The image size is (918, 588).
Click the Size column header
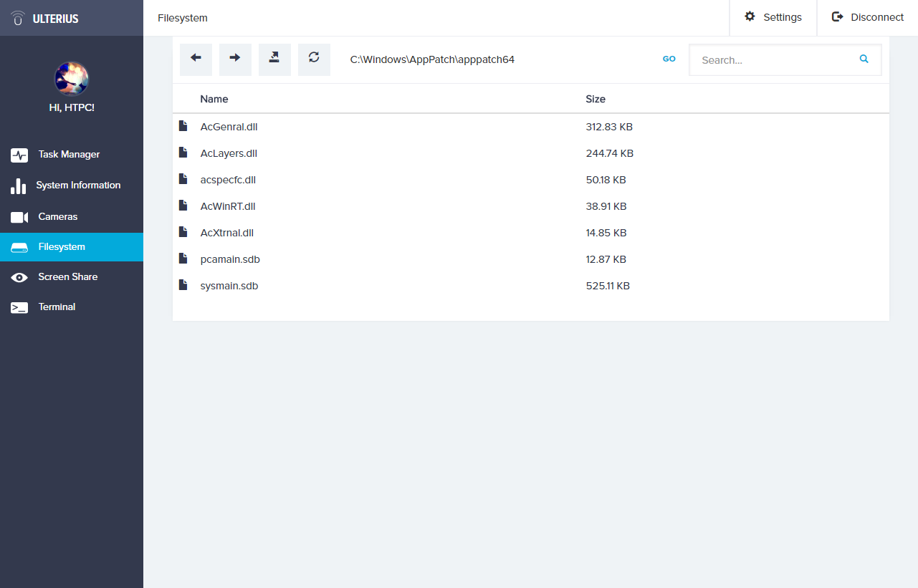tap(596, 99)
